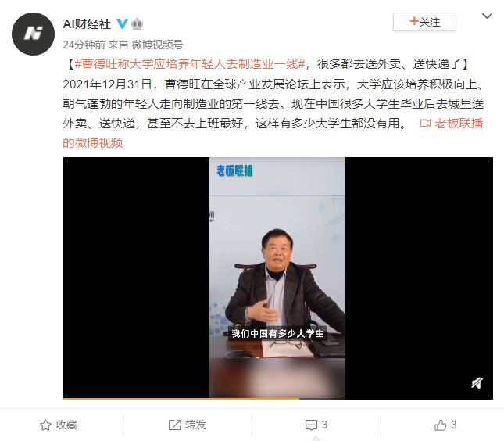504x441 pixels.
Task: Click the 24分钟前 timestamp
Action: click(x=84, y=45)
